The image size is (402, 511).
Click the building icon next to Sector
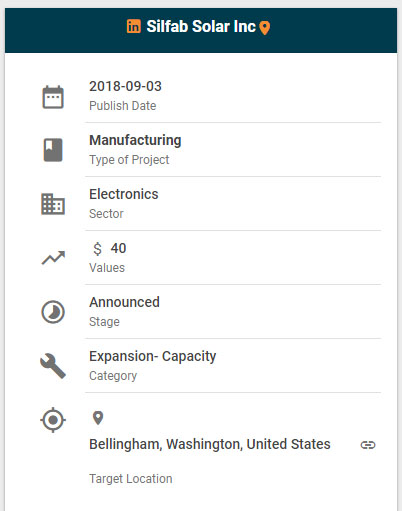click(53, 204)
